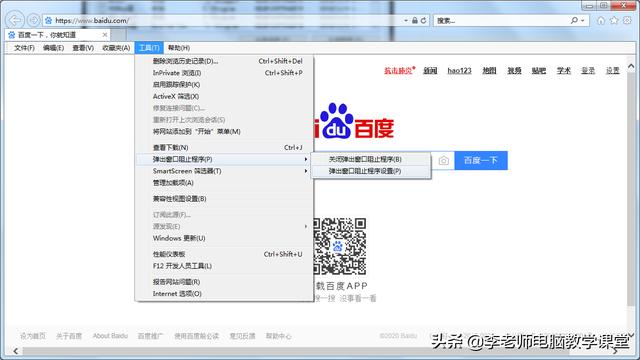Select 性能仪表板 entry

224,254
